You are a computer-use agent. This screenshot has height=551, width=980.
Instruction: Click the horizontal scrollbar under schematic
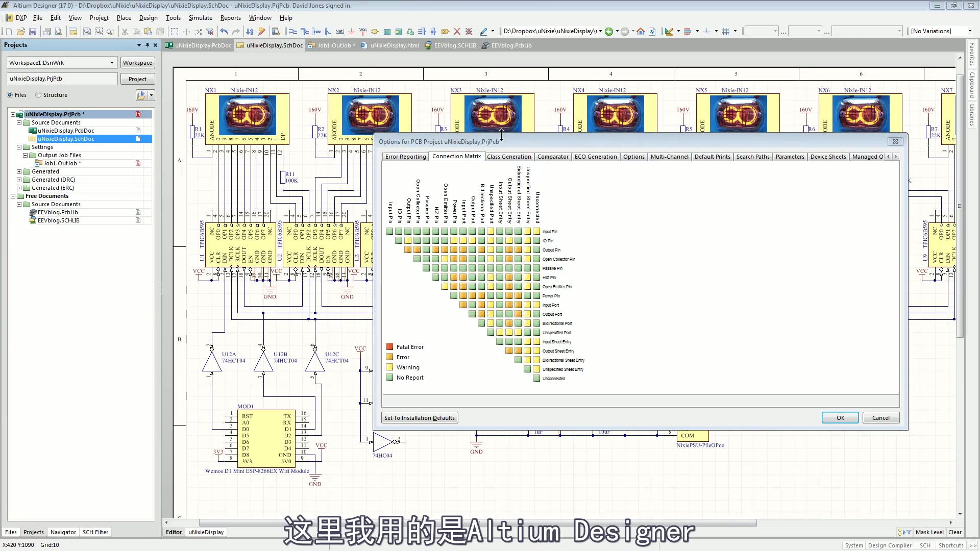pyautogui.click(x=477, y=523)
